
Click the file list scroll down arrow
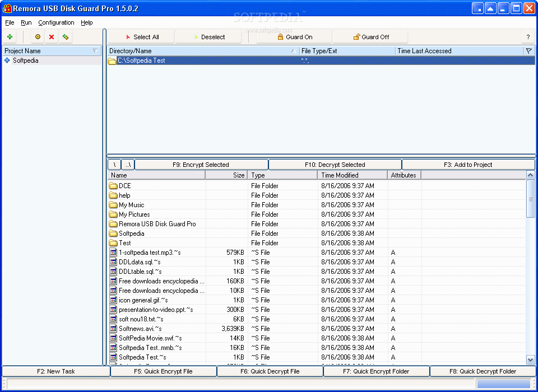(531, 360)
